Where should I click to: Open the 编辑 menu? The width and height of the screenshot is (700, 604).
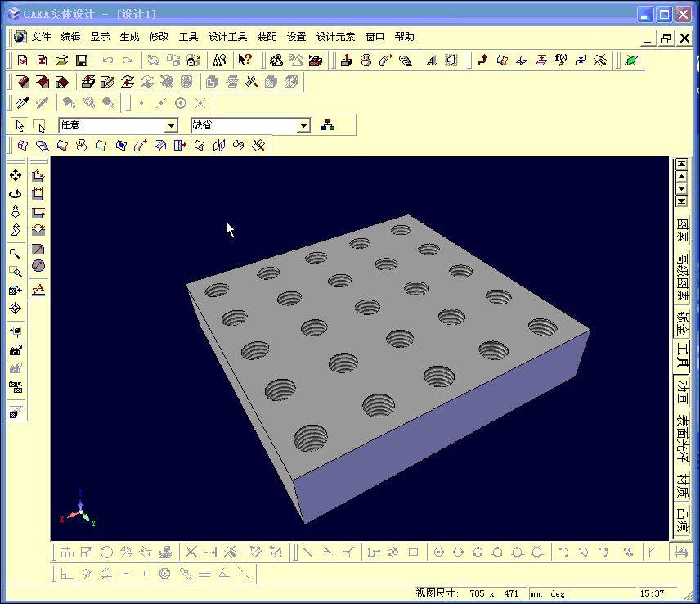pos(70,37)
